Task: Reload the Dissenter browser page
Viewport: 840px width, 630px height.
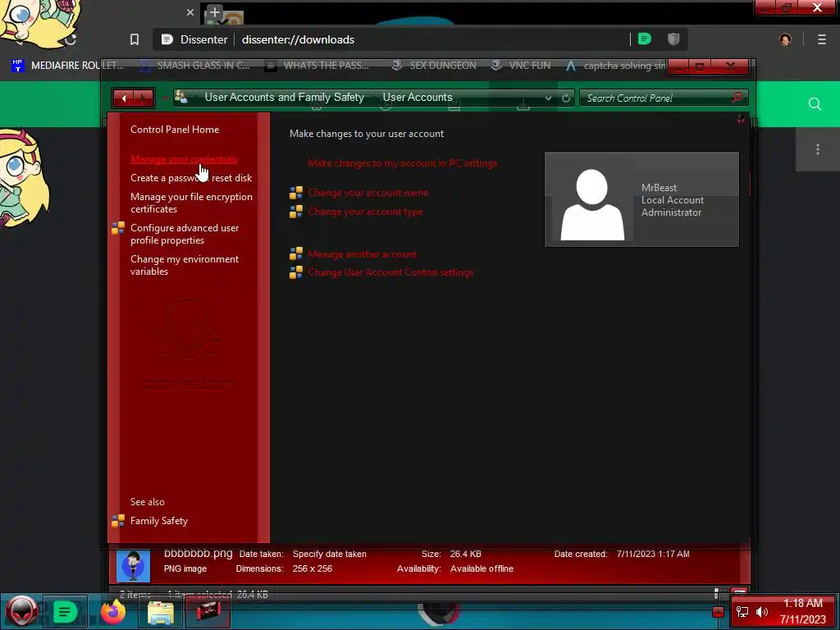Action: [71, 39]
